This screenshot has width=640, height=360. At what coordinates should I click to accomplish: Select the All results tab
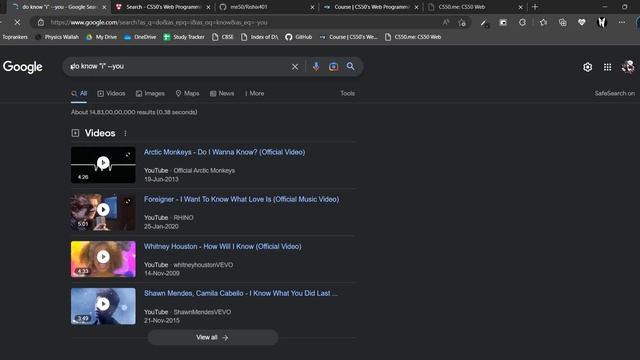[79, 93]
